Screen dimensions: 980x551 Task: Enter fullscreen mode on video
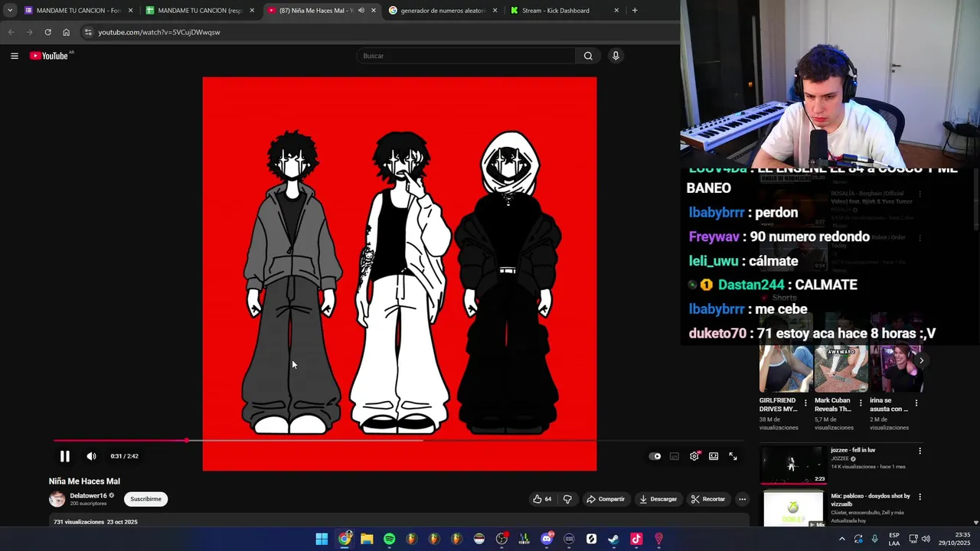733,456
